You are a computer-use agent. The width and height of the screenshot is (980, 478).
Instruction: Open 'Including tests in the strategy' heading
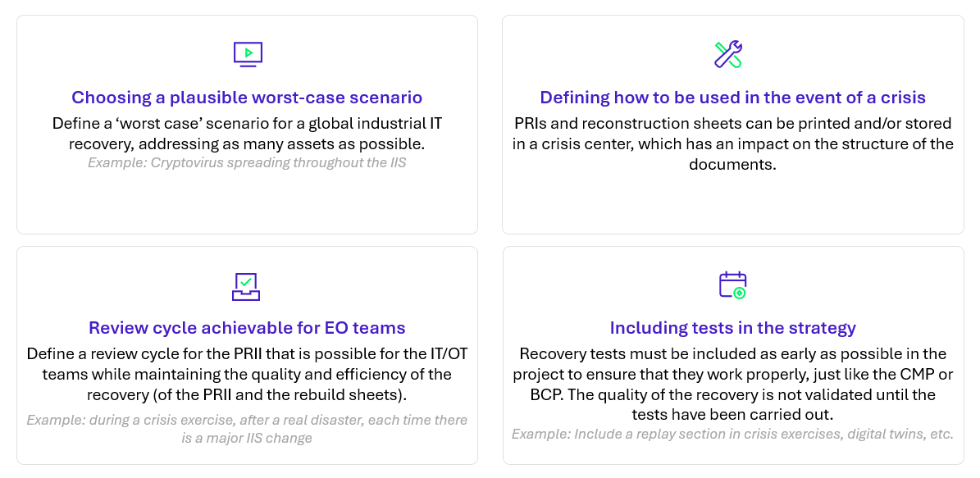[733, 327]
